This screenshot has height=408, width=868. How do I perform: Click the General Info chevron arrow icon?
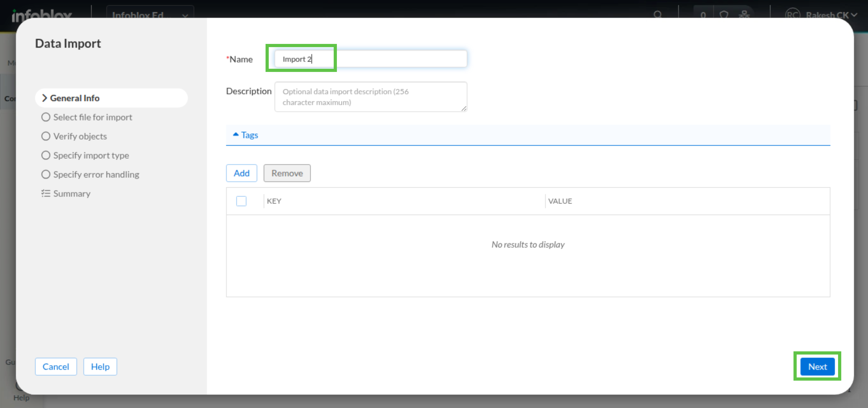click(x=44, y=98)
